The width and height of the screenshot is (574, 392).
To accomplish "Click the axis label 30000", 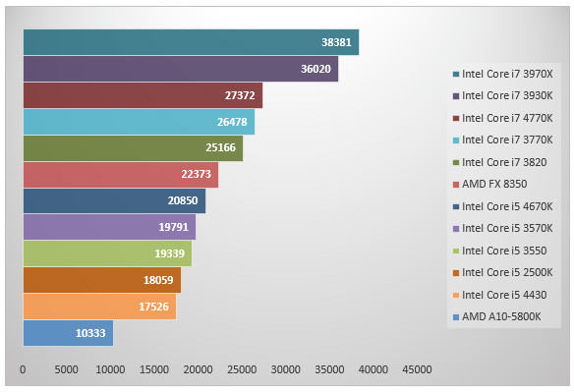I will pos(286,369).
